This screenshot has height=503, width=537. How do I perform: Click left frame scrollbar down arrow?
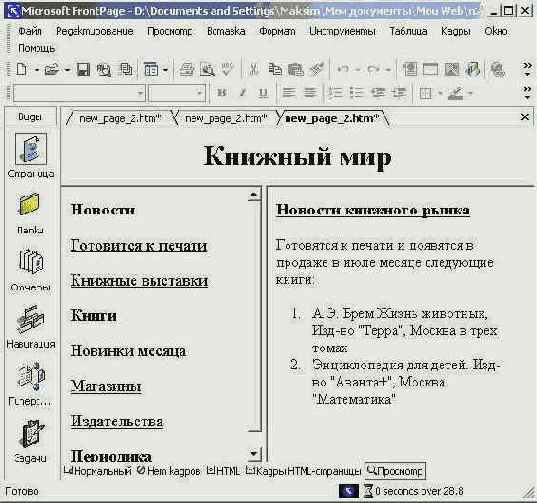[254, 454]
